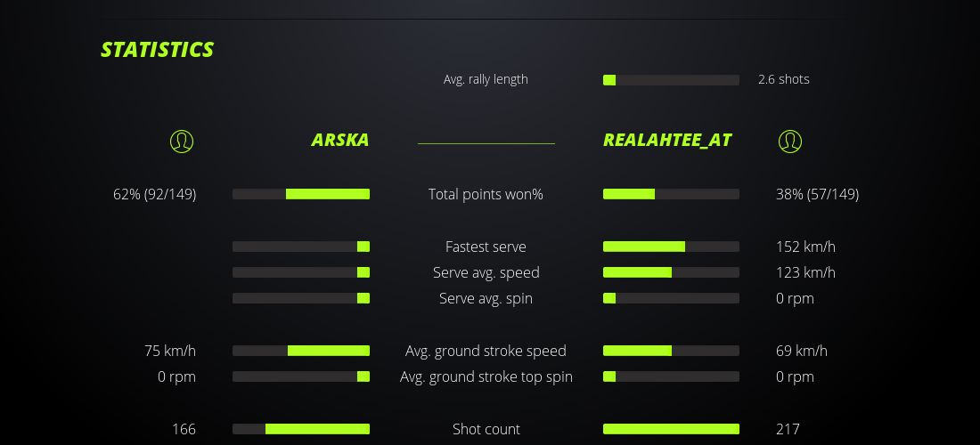The height and width of the screenshot is (445, 980).
Task: Click the Shot count label
Action: [x=486, y=429]
